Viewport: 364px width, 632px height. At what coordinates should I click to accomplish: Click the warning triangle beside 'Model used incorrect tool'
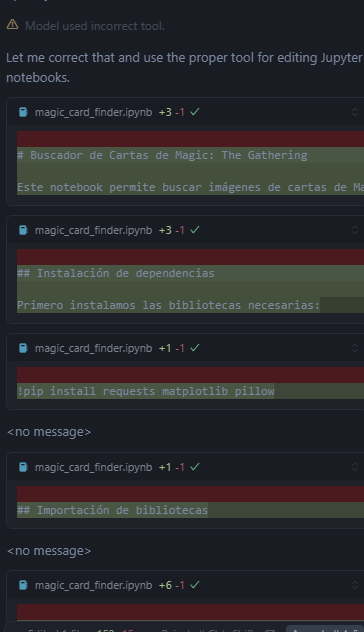[12, 25]
